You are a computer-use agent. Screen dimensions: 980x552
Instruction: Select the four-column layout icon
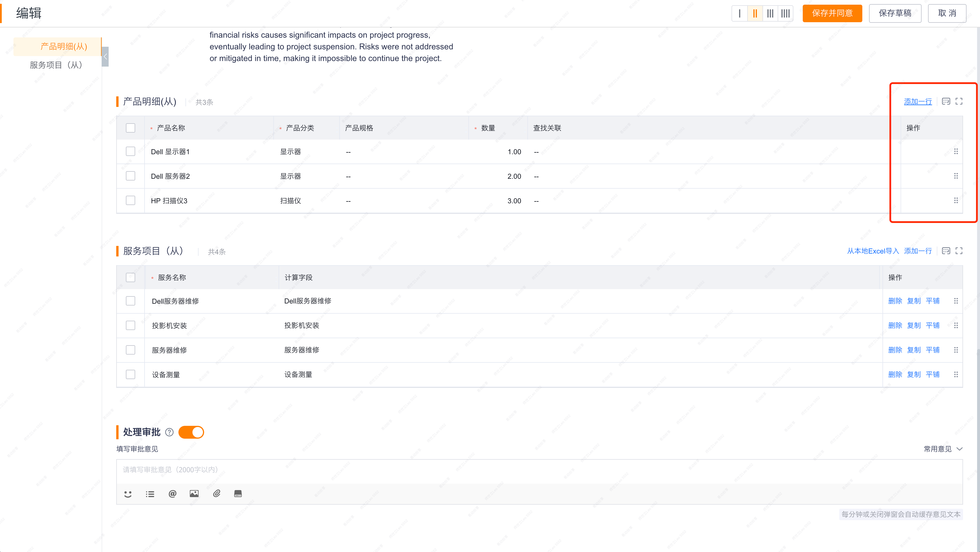pyautogui.click(x=785, y=13)
